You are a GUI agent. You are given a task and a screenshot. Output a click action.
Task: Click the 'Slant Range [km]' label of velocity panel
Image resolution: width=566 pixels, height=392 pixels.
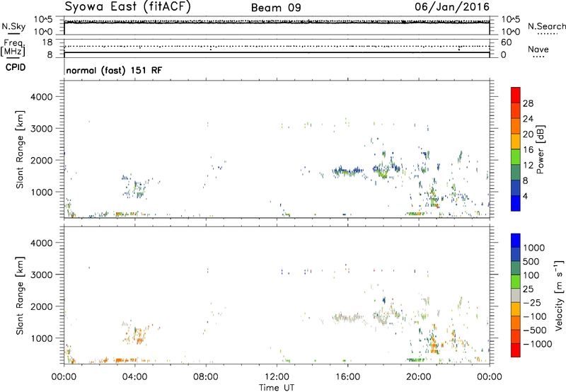tap(20, 296)
